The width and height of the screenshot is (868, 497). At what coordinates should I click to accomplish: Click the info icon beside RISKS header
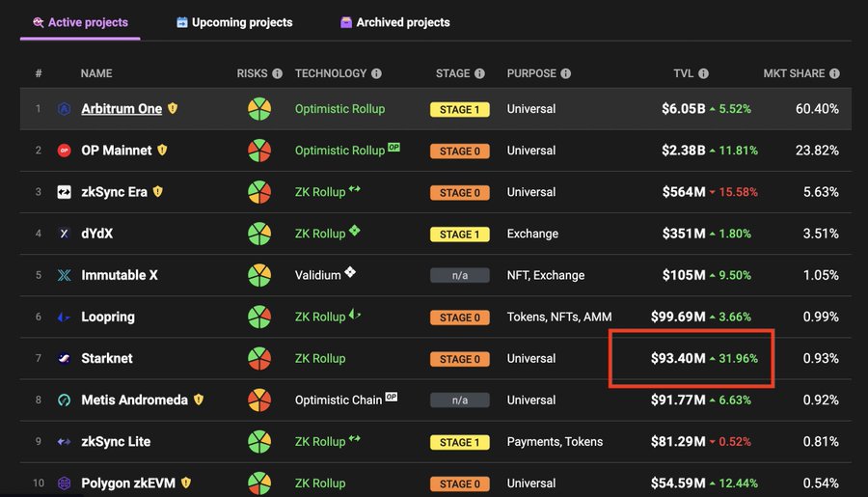tap(278, 73)
